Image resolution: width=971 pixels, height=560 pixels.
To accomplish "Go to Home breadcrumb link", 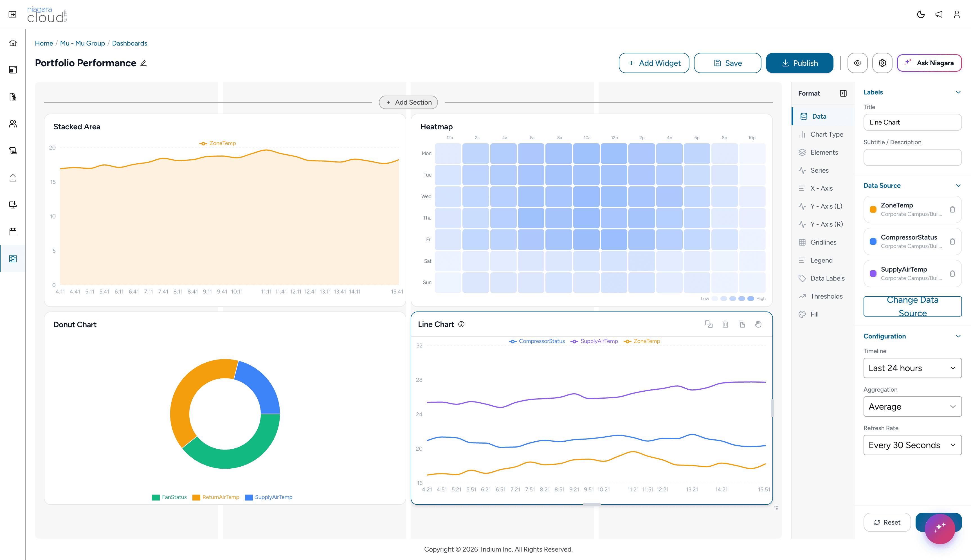I will pyautogui.click(x=44, y=44).
